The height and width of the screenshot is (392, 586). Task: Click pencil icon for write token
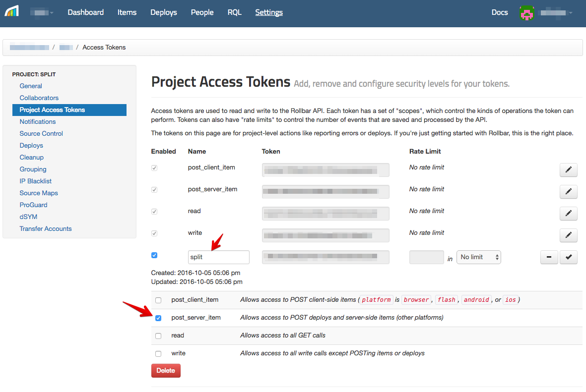(568, 235)
